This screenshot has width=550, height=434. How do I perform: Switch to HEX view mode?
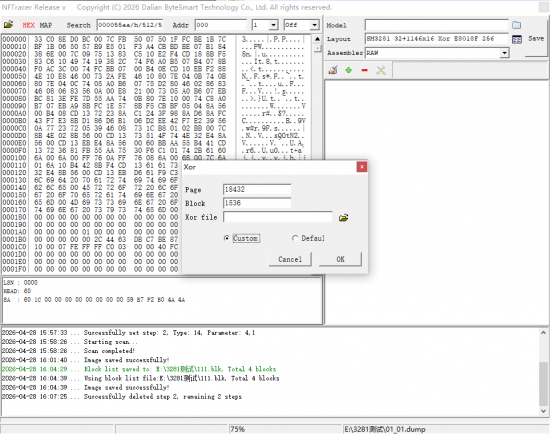[x=28, y=25]
